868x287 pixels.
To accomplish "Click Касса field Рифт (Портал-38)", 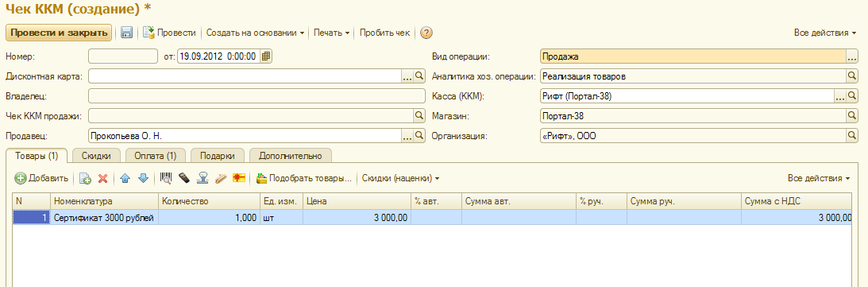I will pos(687,96).
